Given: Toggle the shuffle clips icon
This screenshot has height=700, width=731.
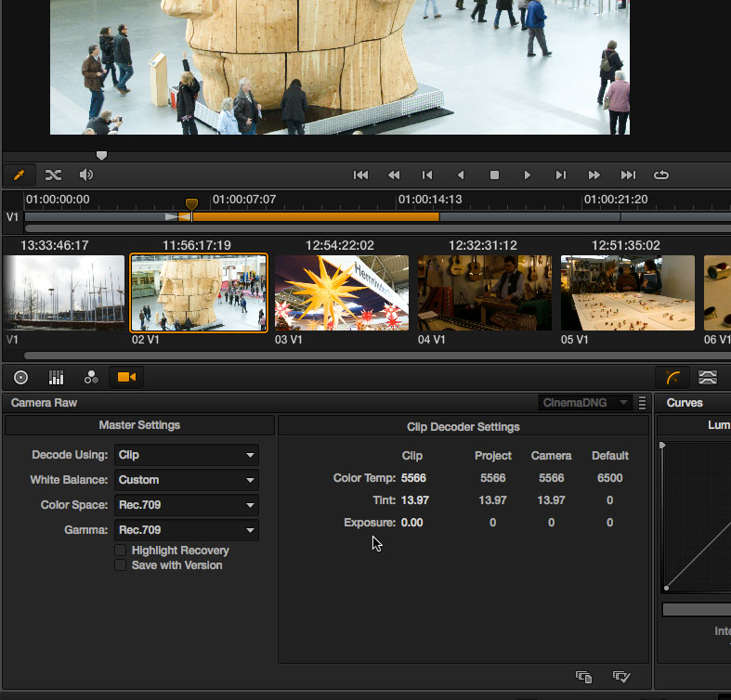Looking at the screenshot, I should (x=53, y=175).
